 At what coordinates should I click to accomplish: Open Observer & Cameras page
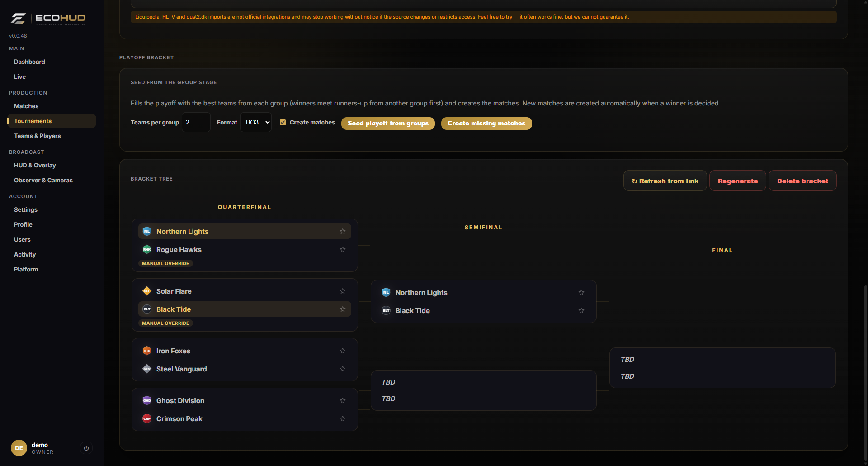[43, 180]
